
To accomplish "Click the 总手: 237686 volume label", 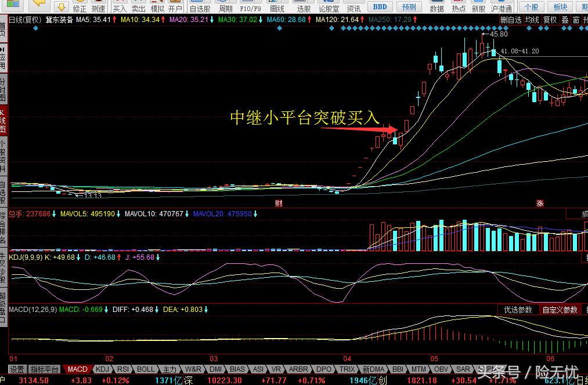I will coord(29,214).
